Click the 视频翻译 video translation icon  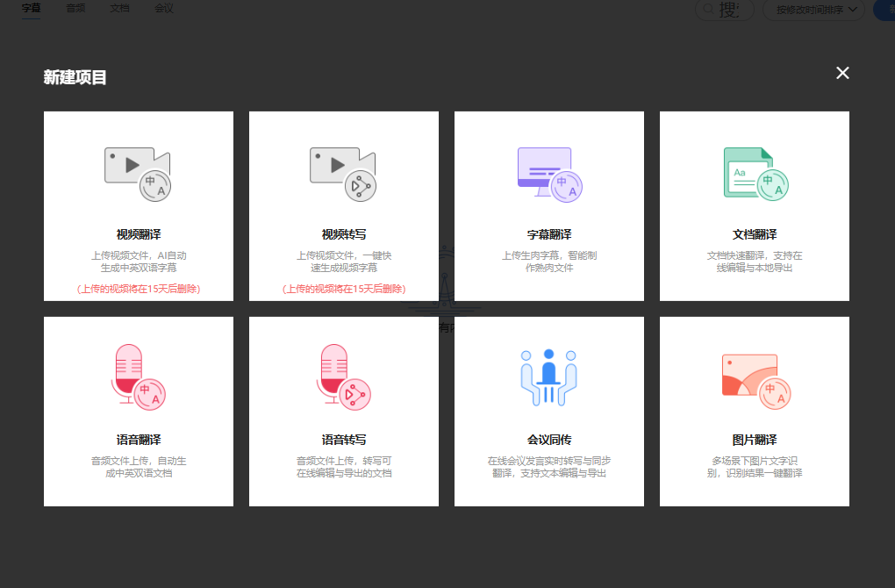[138, 174]
